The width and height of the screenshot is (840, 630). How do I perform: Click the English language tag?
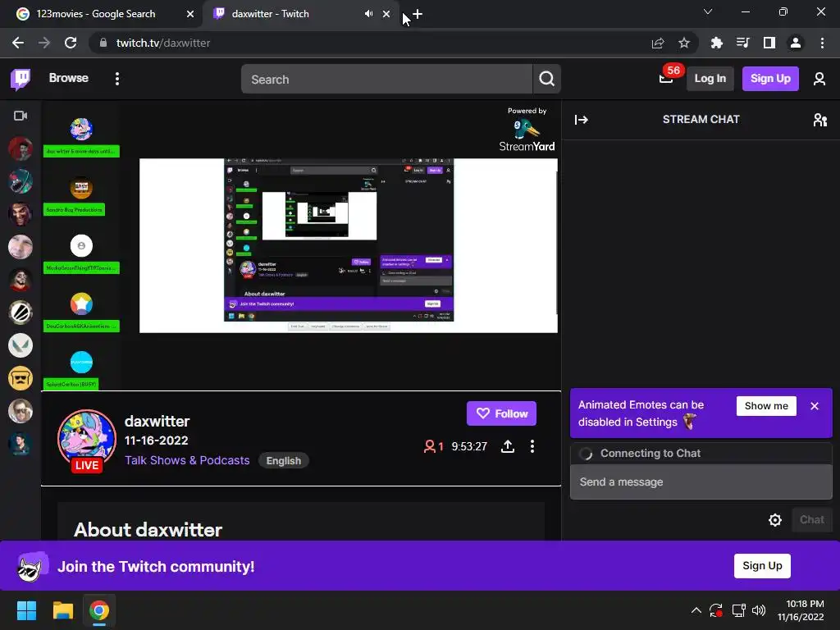[283, 461]
